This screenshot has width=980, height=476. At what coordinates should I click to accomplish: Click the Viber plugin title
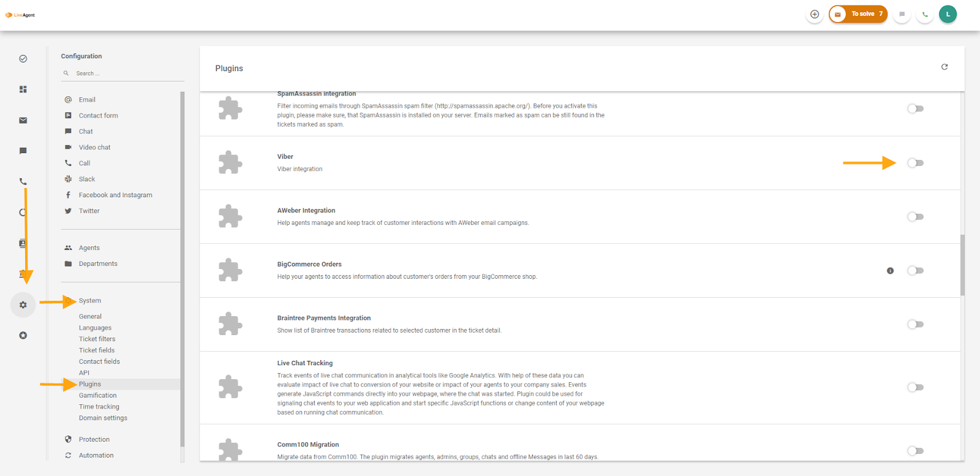point(285,157)
